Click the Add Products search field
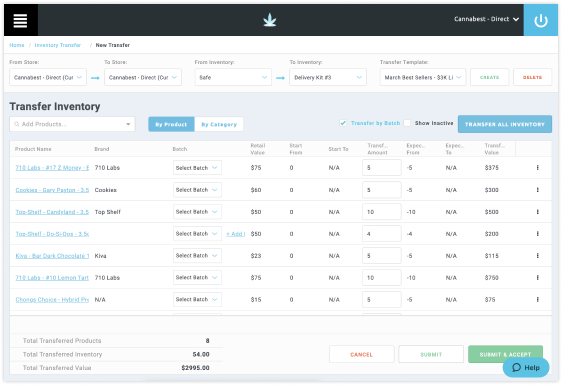562x385 pixels. 72,124
